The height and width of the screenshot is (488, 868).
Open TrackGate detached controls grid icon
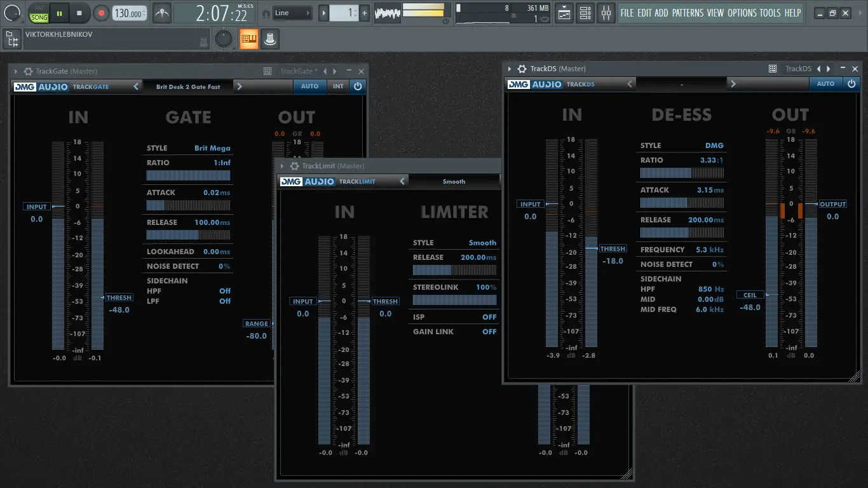(x=268, y=71)
